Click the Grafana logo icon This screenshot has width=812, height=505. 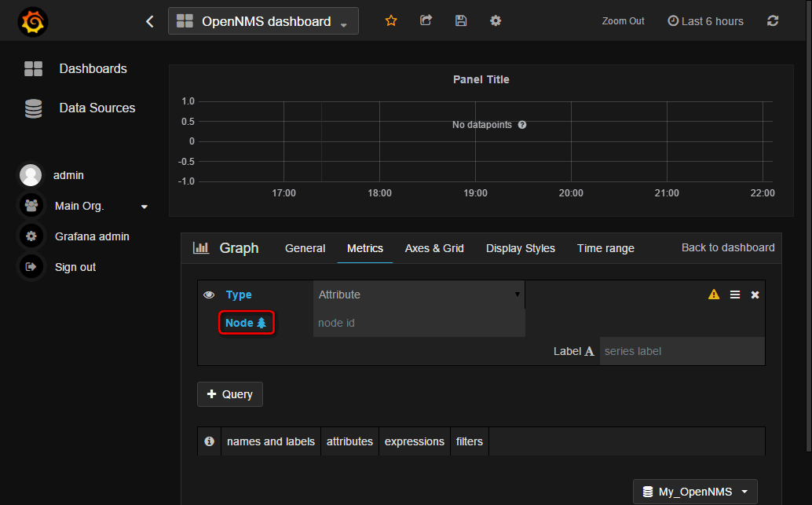pyautogui.click(x=33, y=22)
